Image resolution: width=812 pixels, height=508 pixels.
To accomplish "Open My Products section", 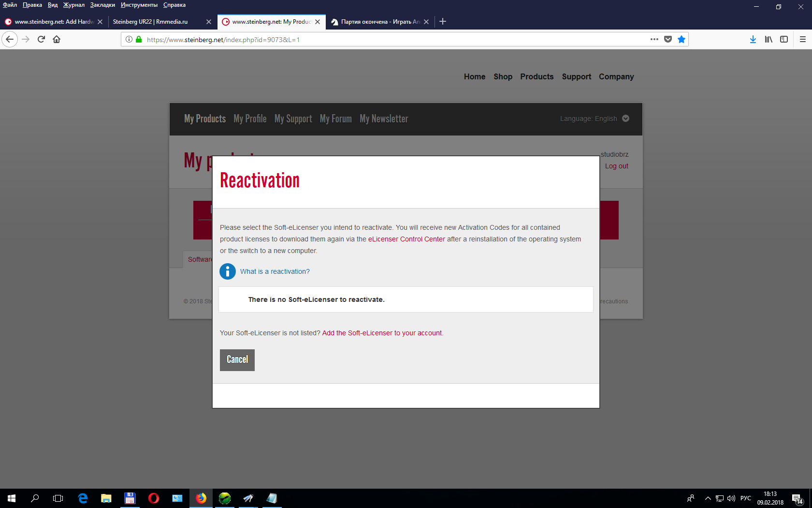I will click(205, 119).
